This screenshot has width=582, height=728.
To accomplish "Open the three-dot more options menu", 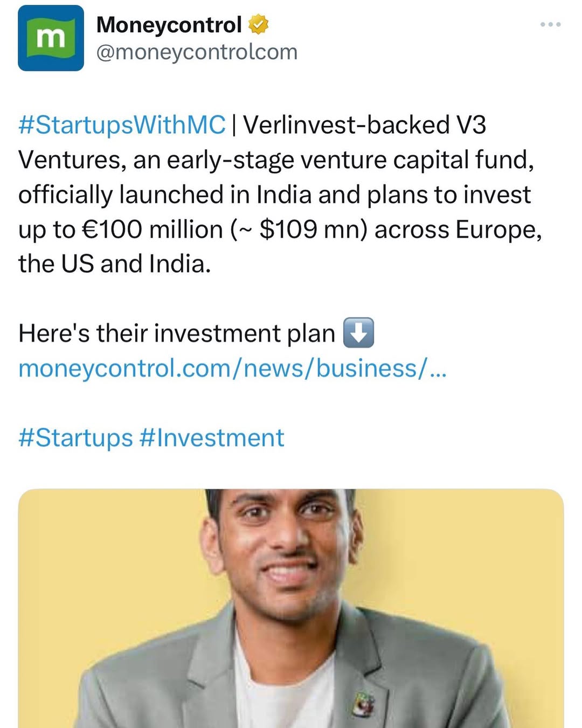I will (x=550, y=25).
